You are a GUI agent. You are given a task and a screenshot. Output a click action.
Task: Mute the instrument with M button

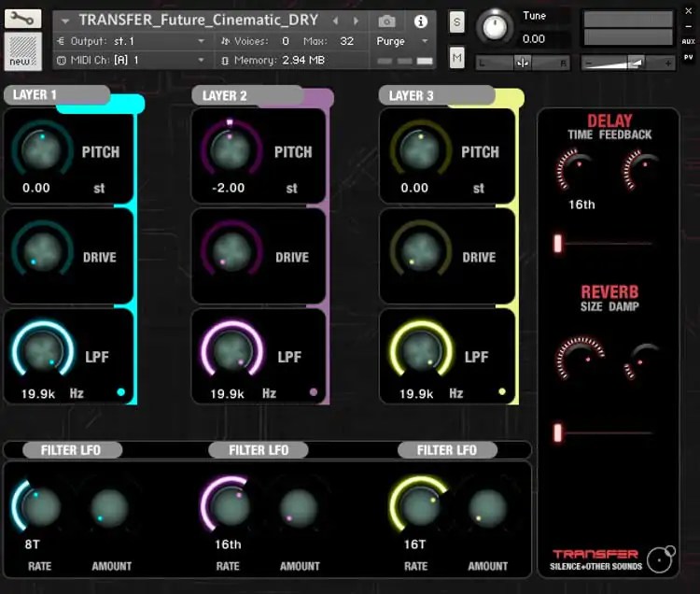point(456,57)
